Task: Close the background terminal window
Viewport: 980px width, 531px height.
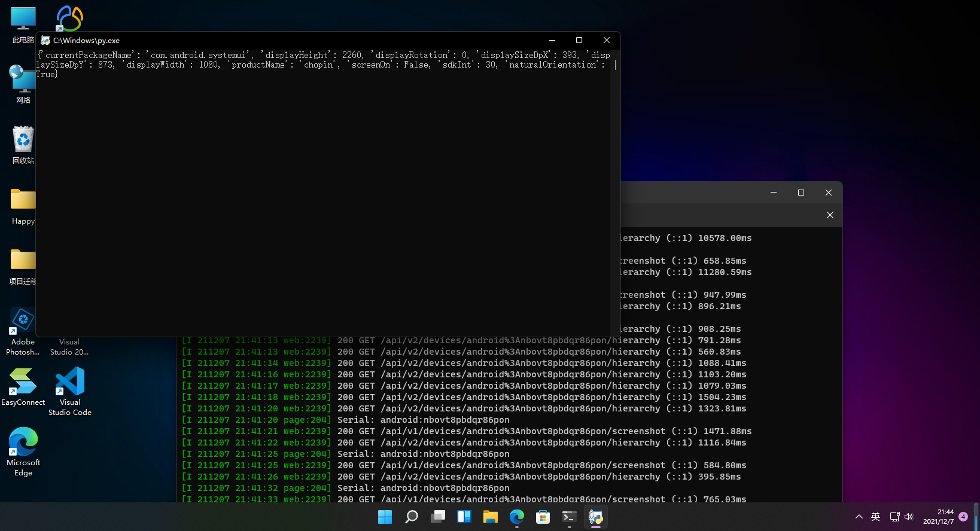Action: (829, 193)
